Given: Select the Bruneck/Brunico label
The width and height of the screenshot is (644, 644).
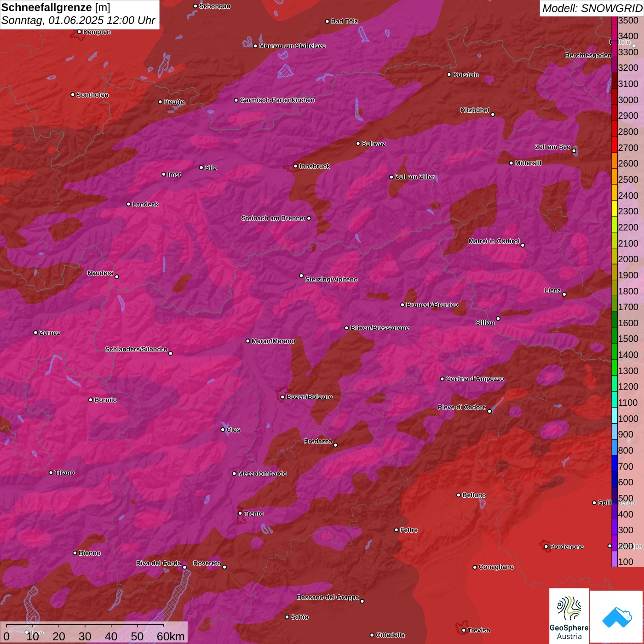Looking at the screenshot, I should (432, 305).
